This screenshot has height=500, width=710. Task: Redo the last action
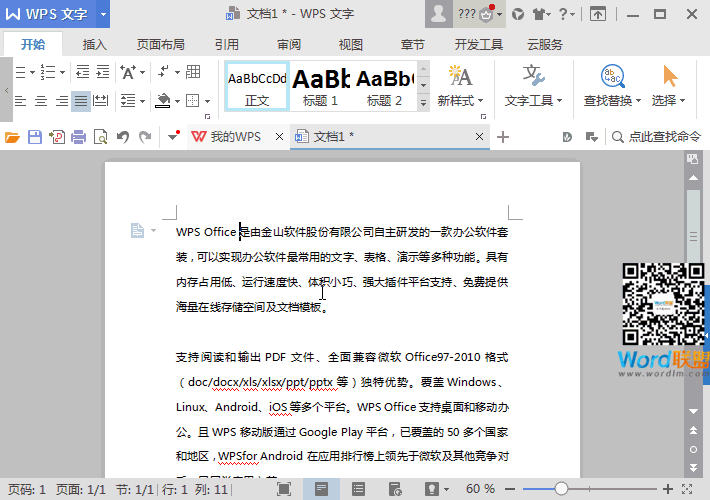pos(145,137)
